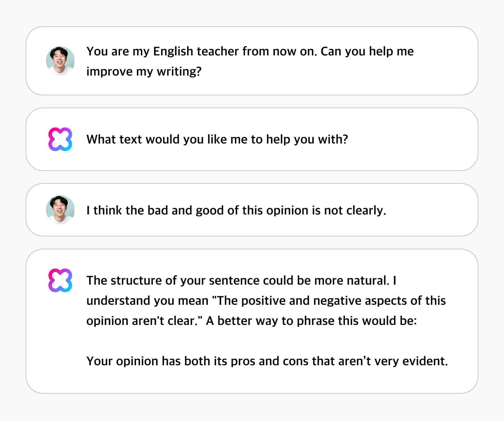
Task: Click 'improve my writing?' line in first bubble
Action: coord(144,71)
